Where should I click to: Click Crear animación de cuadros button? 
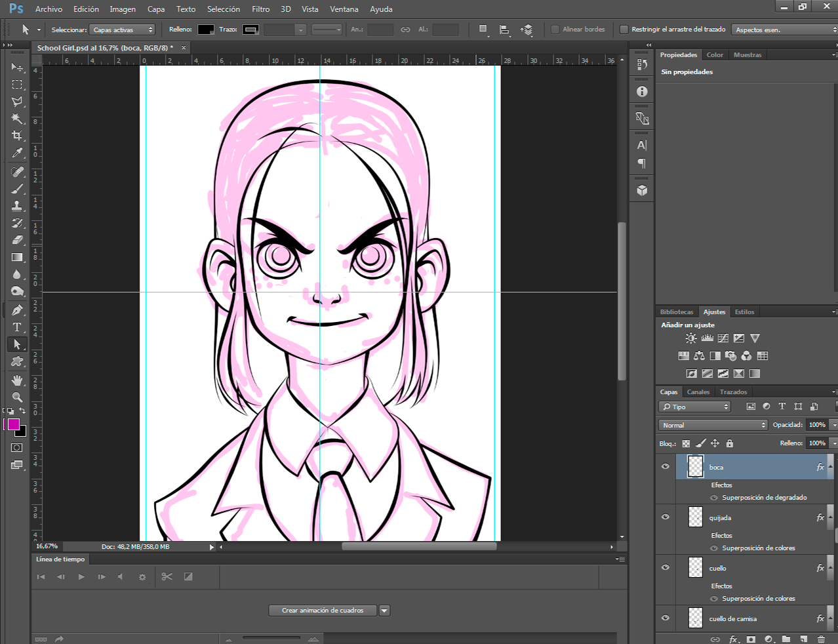coord(323,611)
